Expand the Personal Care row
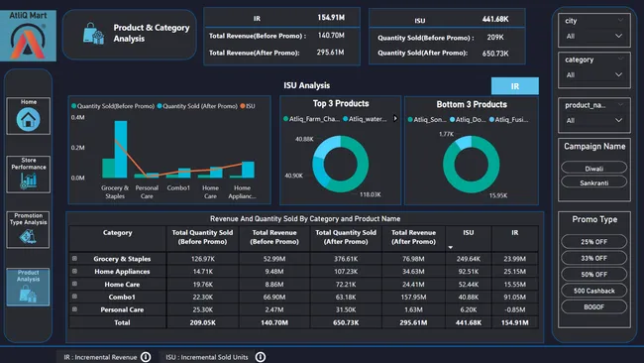This screenshot has width=644, height=363. pos(74,309)
